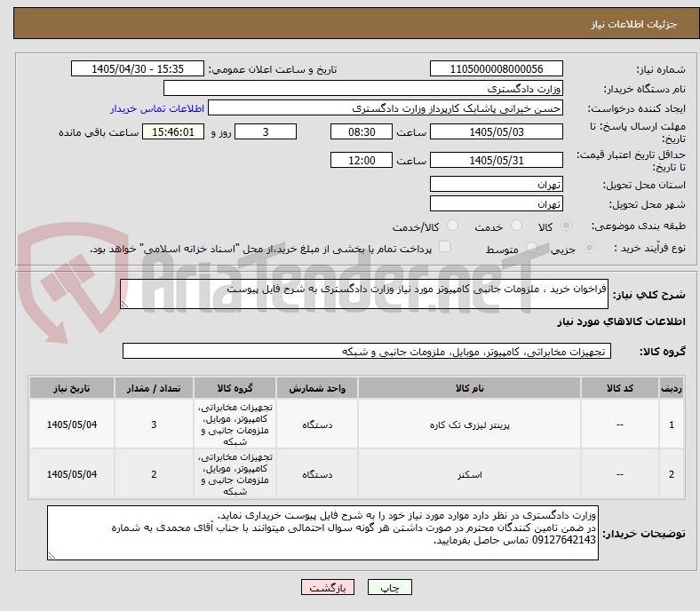The height and width of the screenshot is (611, 700).
Task: Click the quantity 3 cell of printer row
Action: 154,425
